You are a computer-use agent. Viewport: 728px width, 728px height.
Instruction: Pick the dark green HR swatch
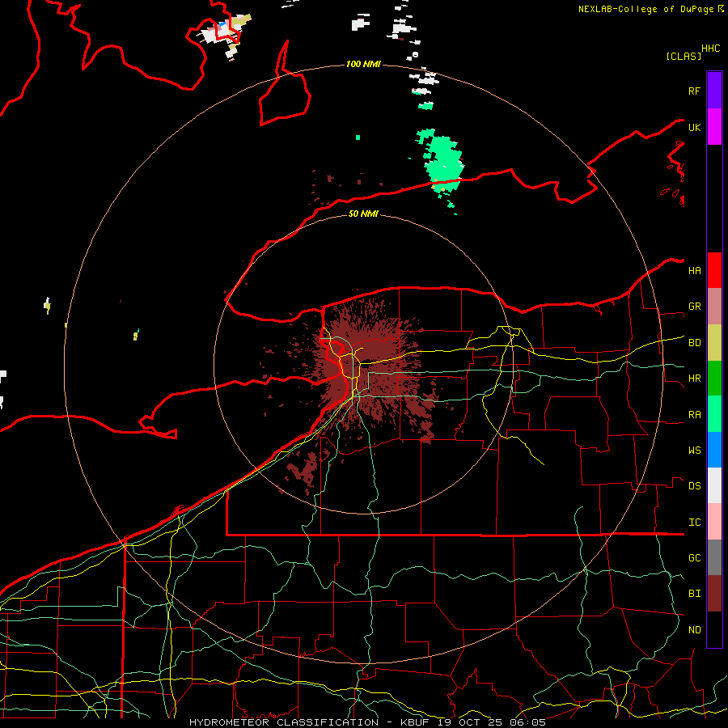[714, 378]
